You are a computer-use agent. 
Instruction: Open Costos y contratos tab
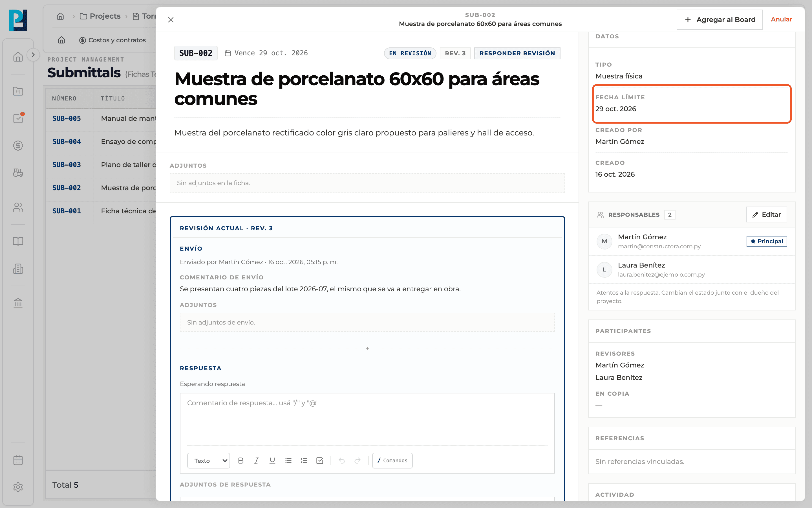tap(112, 40)
